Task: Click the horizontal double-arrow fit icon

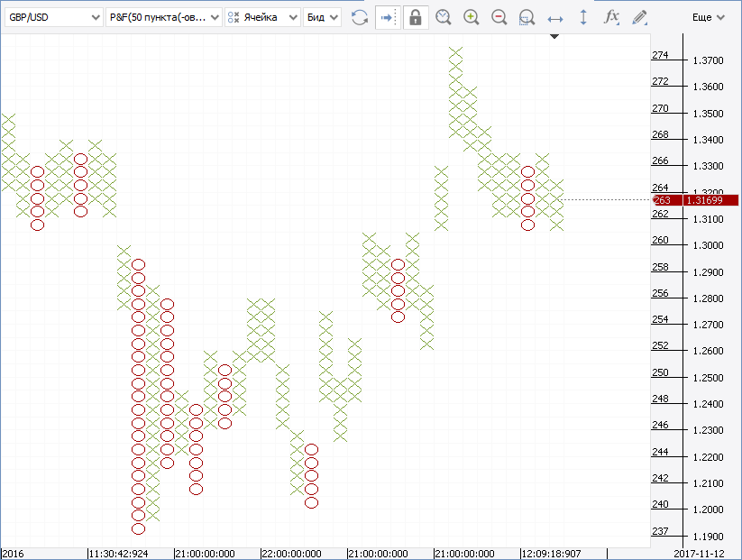Action: click(x=555, y=17)
